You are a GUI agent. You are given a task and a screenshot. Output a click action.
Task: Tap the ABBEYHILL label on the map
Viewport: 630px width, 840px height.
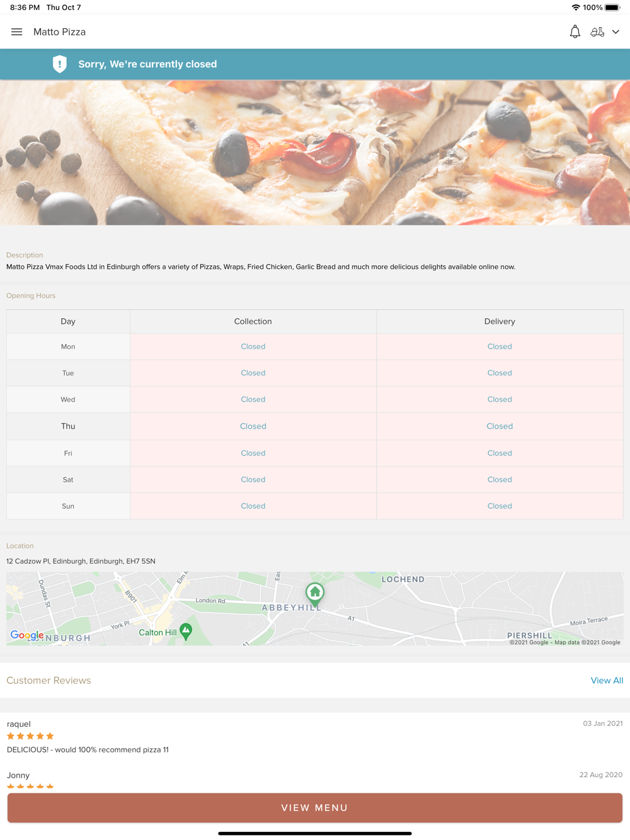point(292,608)
